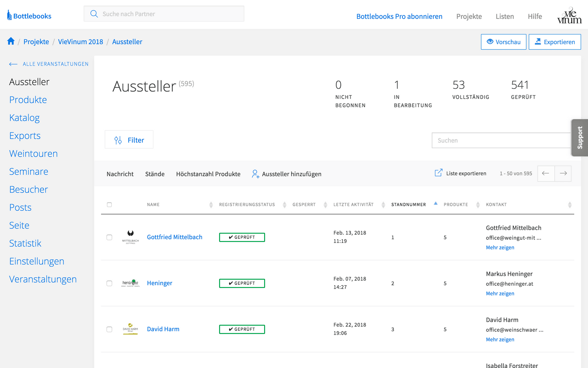
Task: Open the Posts sidebar section
Action: tap(20, 207)
